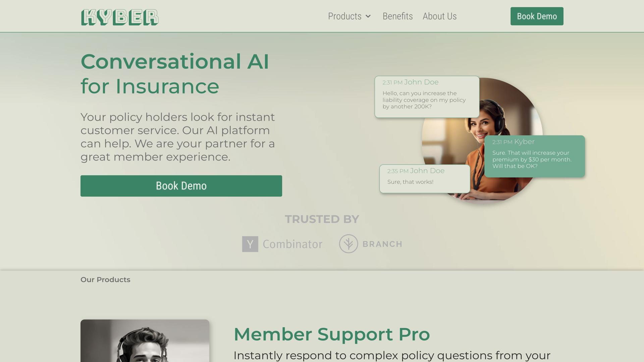Click the green Kyber reply chat bubble

tap(534, 156)
